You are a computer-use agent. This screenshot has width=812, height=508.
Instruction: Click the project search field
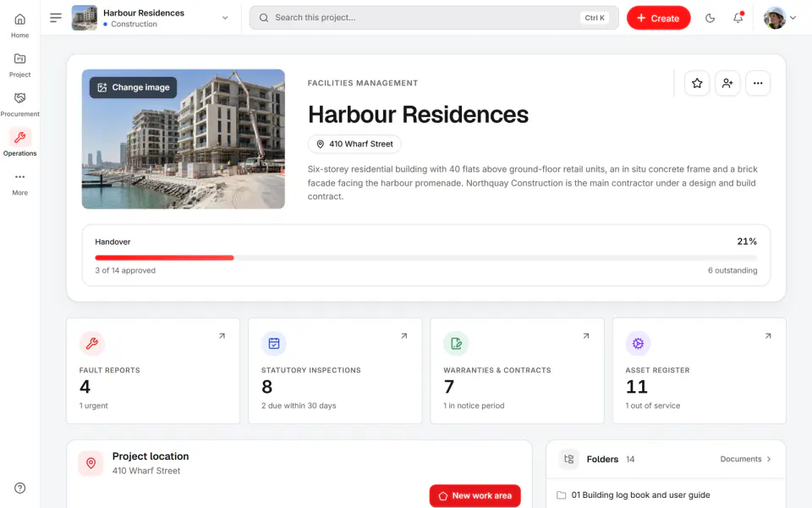click(434, 18)
